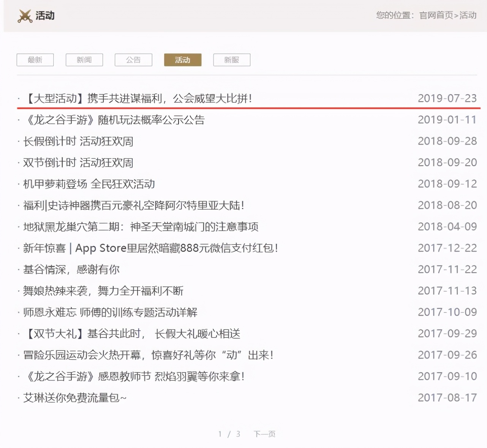Viewport: 487px width, 448px height.
Task: Switch to the 新服 tab
Action: click(x=232, y=60)
